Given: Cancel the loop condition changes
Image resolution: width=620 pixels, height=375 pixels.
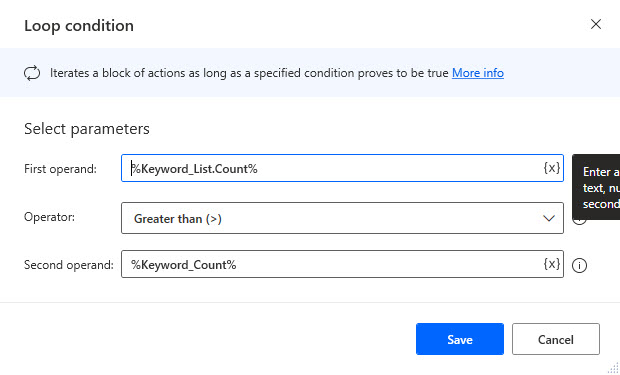Looking at the screenshot, I should pyautogui.click(x=556, y=339).
